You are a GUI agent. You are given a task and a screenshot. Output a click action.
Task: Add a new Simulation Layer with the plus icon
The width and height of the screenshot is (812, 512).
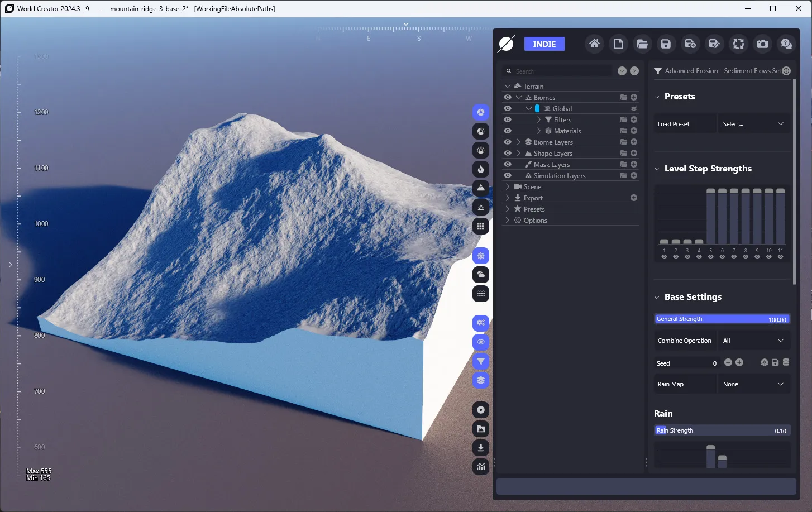click(634, 175)
